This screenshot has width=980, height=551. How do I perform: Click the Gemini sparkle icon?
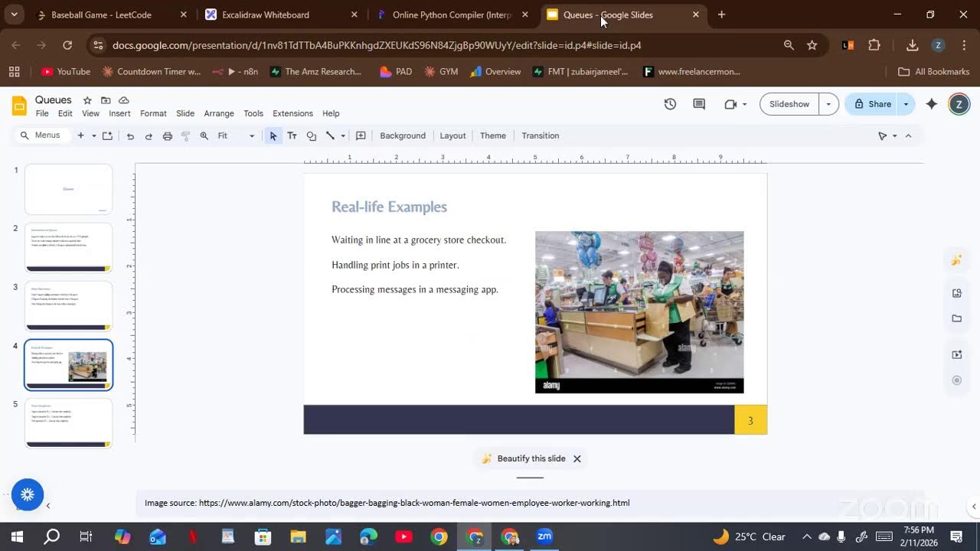[932, 104]
